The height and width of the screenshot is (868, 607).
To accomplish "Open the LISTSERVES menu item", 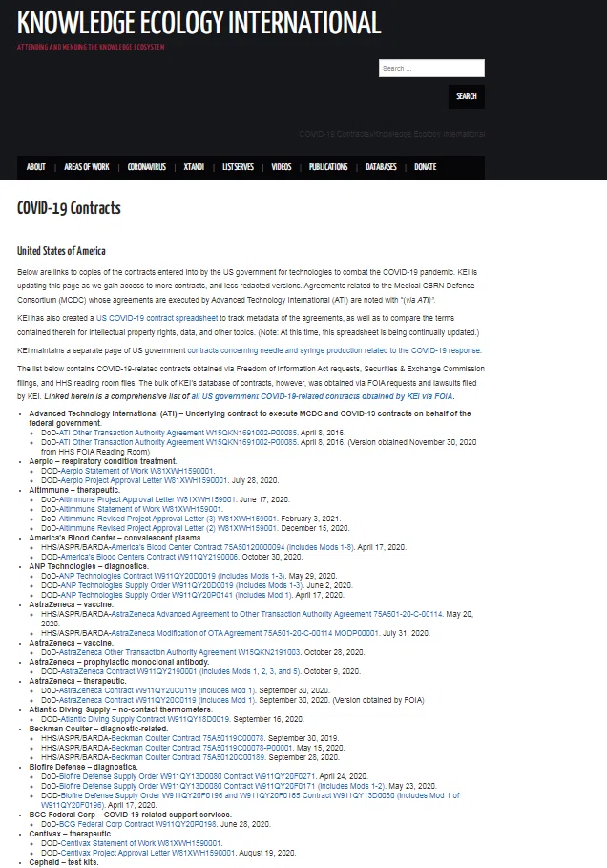I will [238, 166].
